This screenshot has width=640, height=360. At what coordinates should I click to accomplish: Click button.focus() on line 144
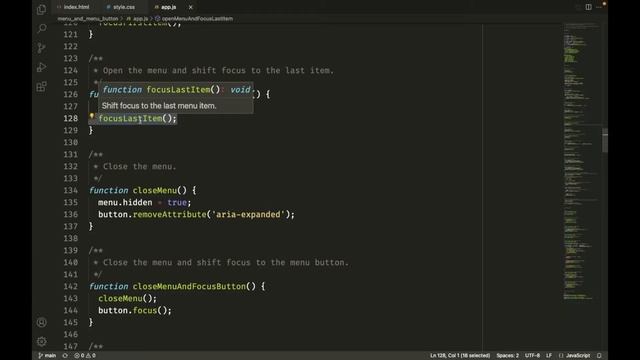(135, 310)
